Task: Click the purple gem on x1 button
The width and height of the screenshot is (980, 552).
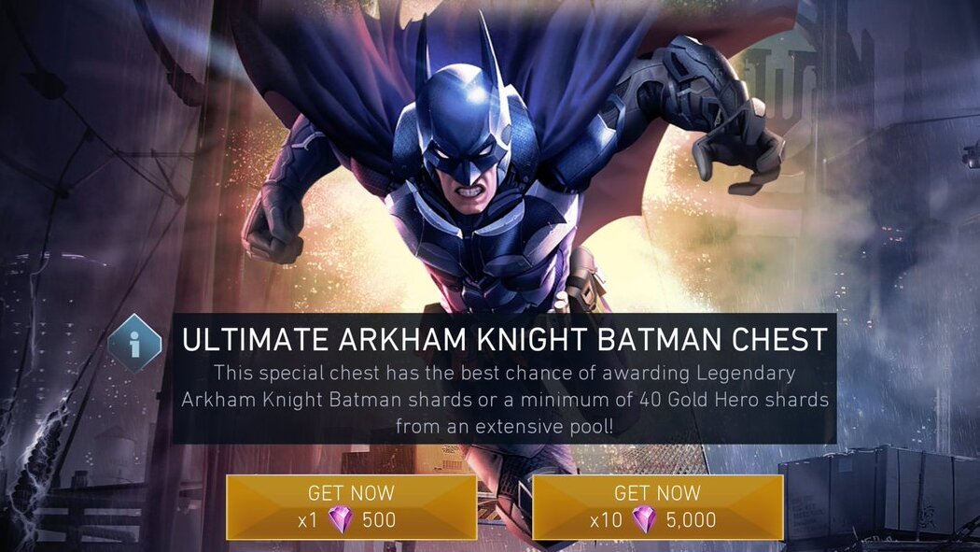Action: [x=341, y=519]
